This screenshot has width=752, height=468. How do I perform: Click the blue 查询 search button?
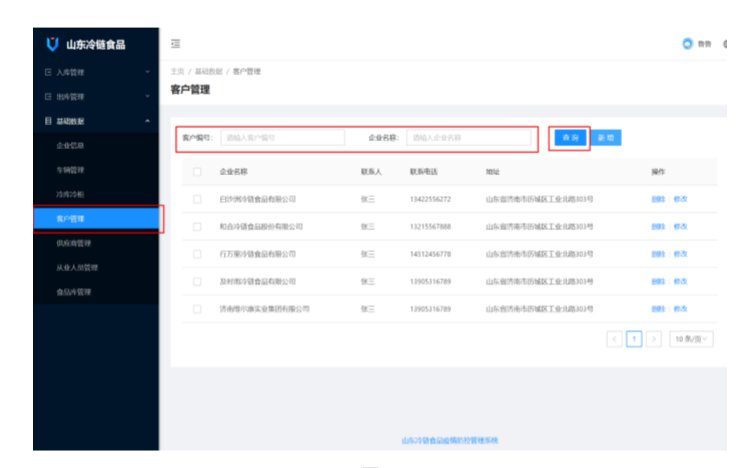coord(570,137)
